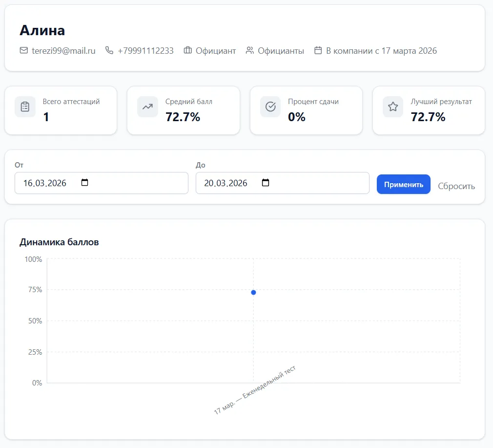Click the Динамика баллов chart title
Viewport: 493px width, 448px height.
pos(59,242)
